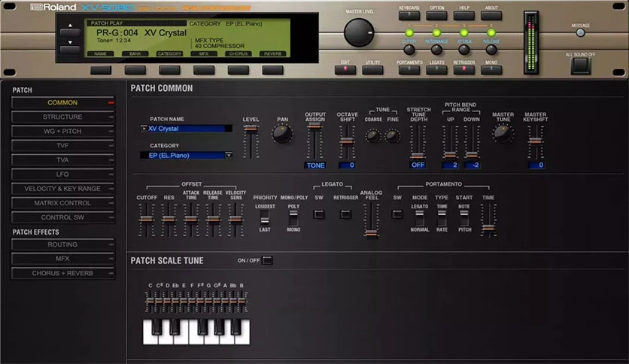Click the function button under MFX
Screen dimensions: 629x364
tap(204, 70)
